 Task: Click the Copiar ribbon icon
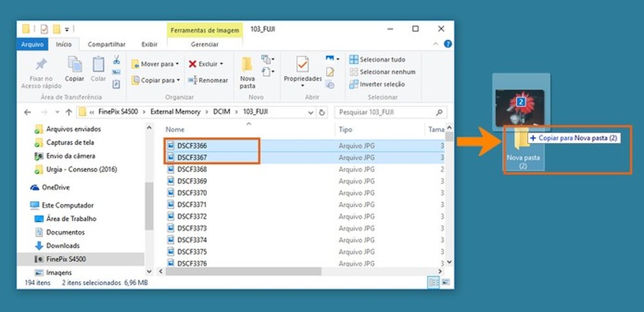coord(75,64)
